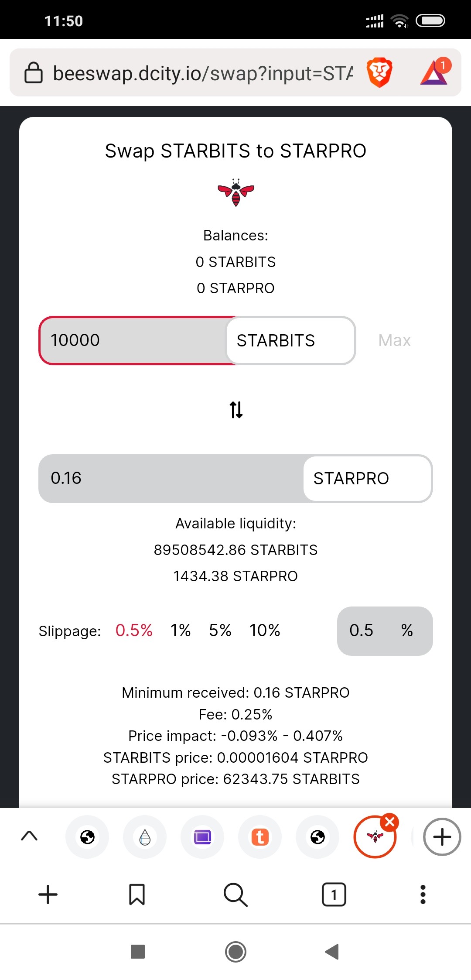Tap the search magnifier icon

click(235, 894)
